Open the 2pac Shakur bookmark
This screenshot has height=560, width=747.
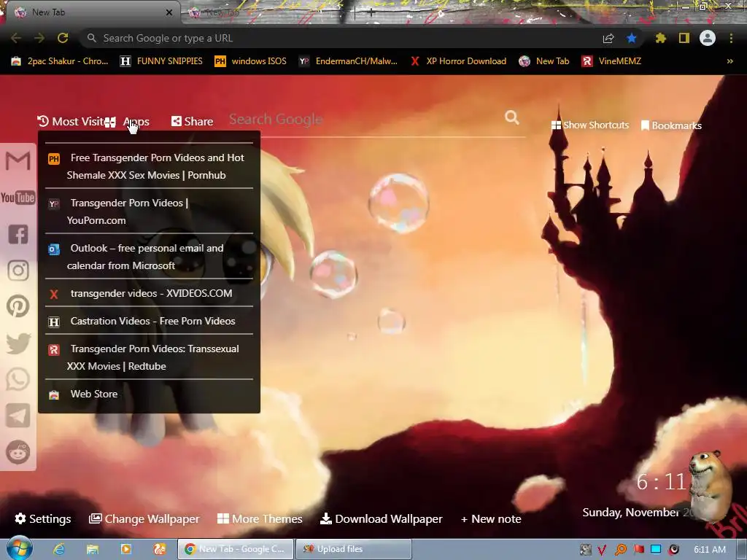[x=60, y=61]
